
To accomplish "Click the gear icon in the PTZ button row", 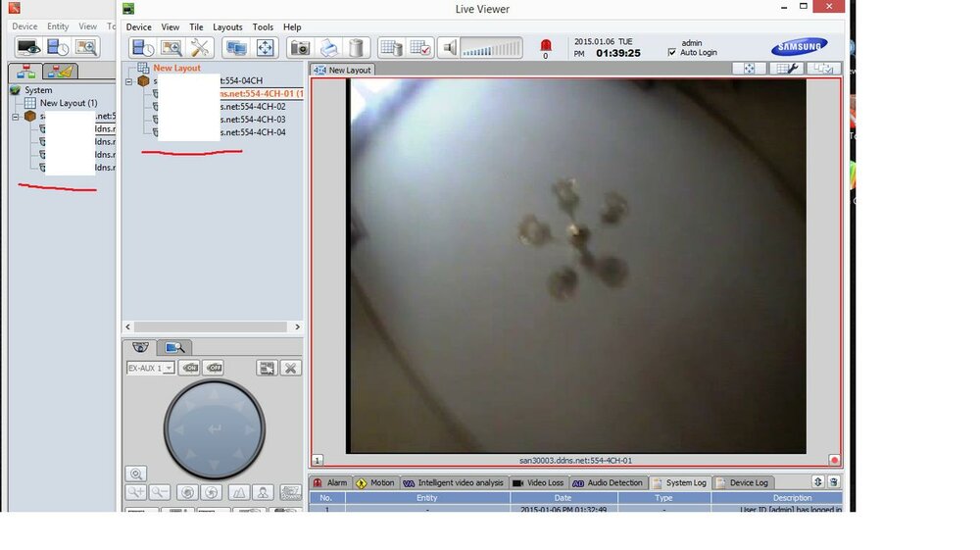I will point(291,492).
